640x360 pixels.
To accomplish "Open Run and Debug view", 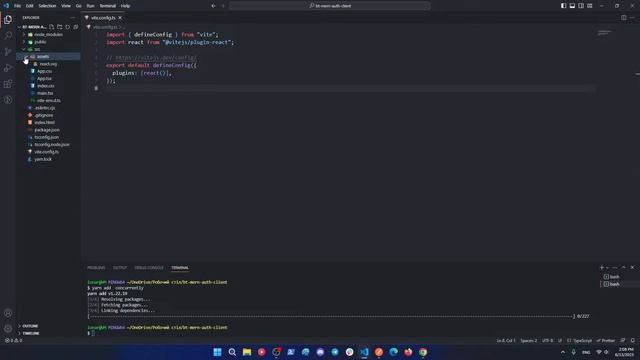I will coord(8,68).
